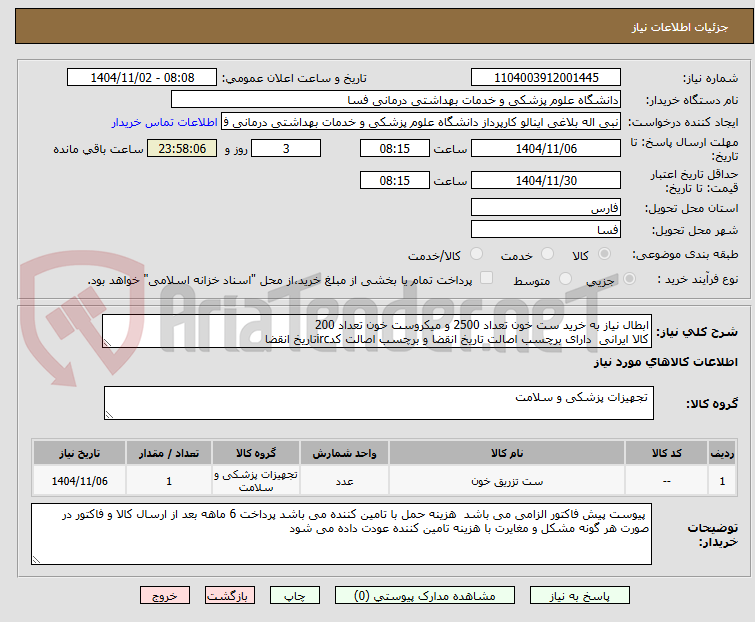Click the table cell تجهیزات پزشکی و سلامت
Viewport: 755px width, 622px height.
(x=256, y=480)
